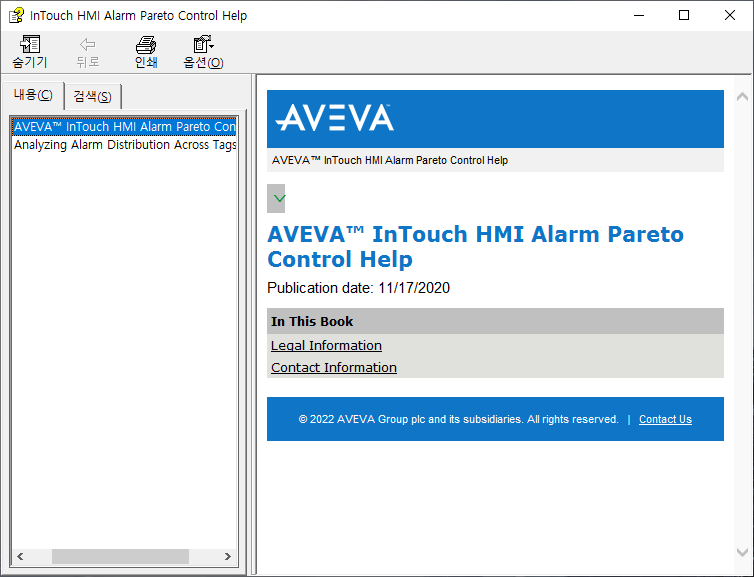Image resolution: width=754 pixels, height=577 pixels.
Task: Open the Contact Information link
Action: tap(334, 367)
